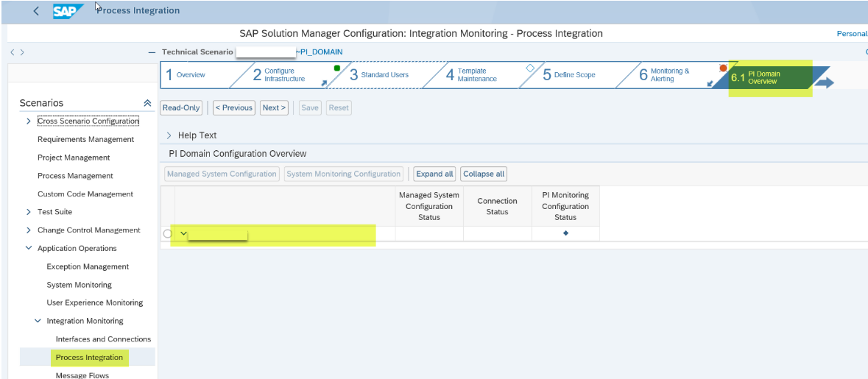Open Exception Management scenario
868x379 pixels.
click(88, 266)
